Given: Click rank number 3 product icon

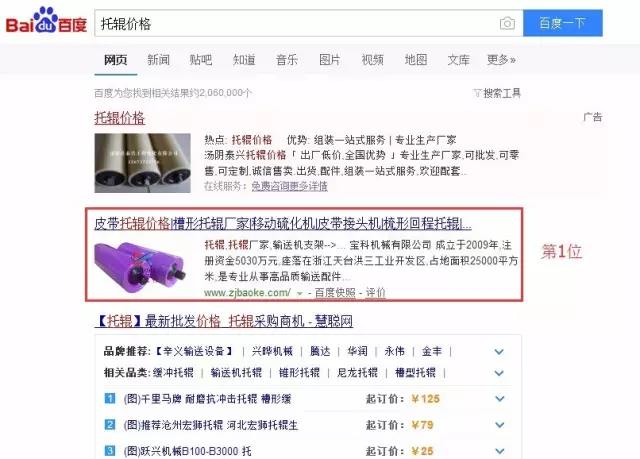Looking at the screenshot, I should click(110, 451).
